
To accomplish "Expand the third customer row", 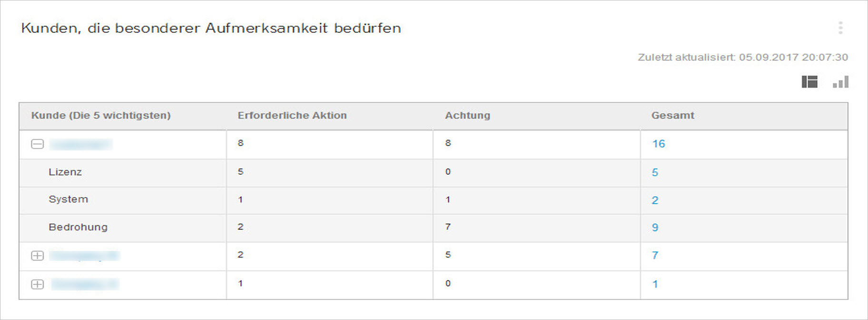I will point(37,284).
